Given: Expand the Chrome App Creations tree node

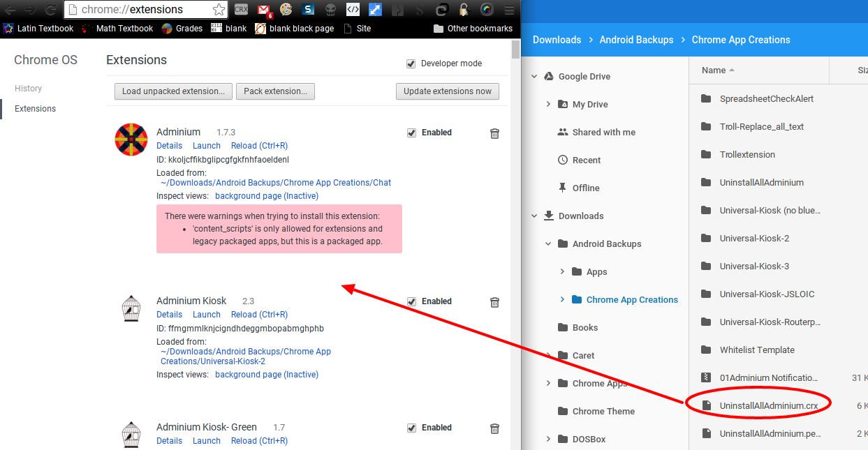Looking at the screenshot, I should pyautogui.click(x=562, y=300).
